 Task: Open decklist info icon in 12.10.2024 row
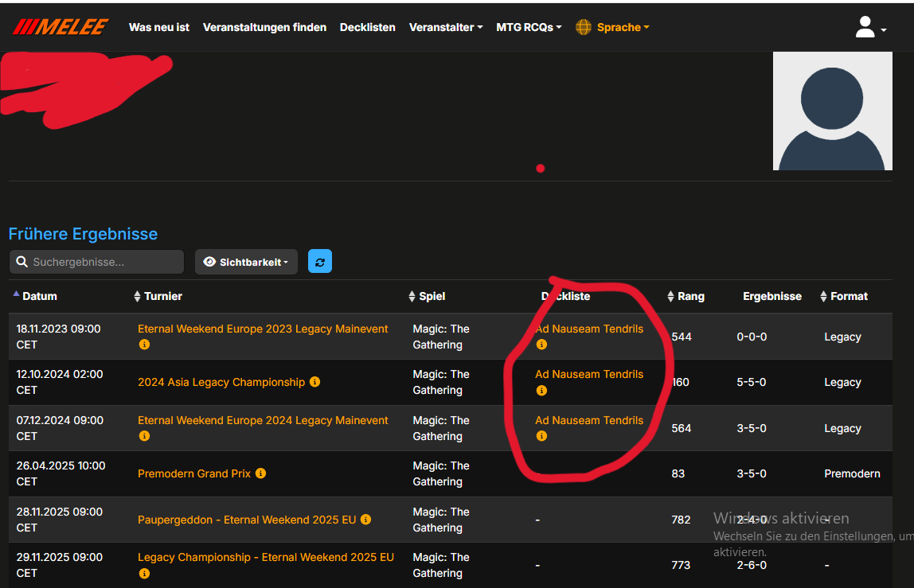coord(541,391)
